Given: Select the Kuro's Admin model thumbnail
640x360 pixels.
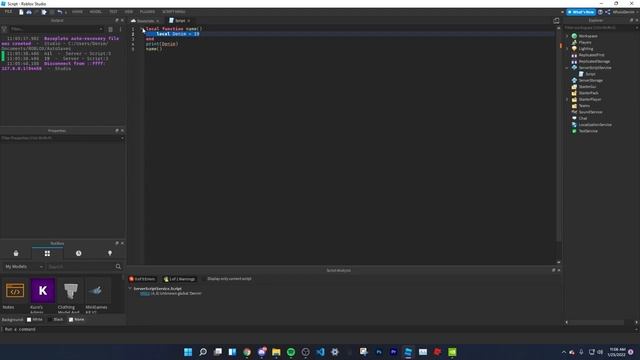Looking at the screenshot, I should pyautogui.click(x=42, y=291).
